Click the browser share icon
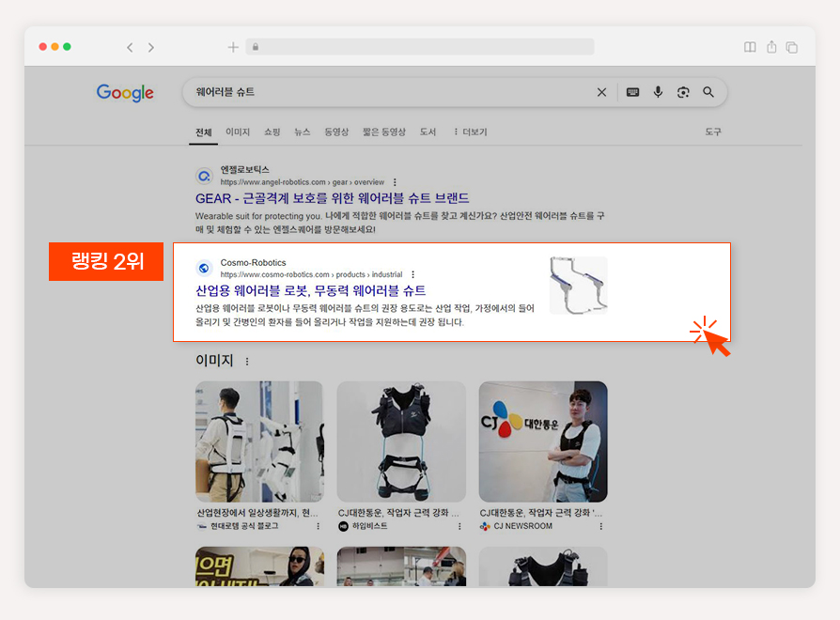840x620 pixels. [771, 47]
